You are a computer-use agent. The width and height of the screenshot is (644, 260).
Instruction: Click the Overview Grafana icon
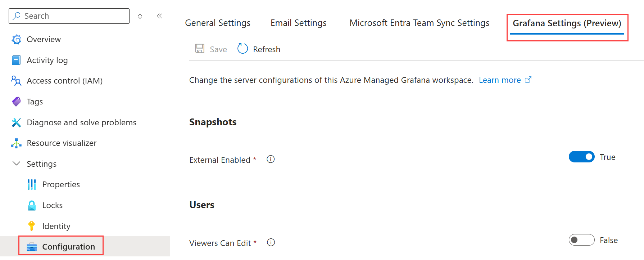click(16, 39)
